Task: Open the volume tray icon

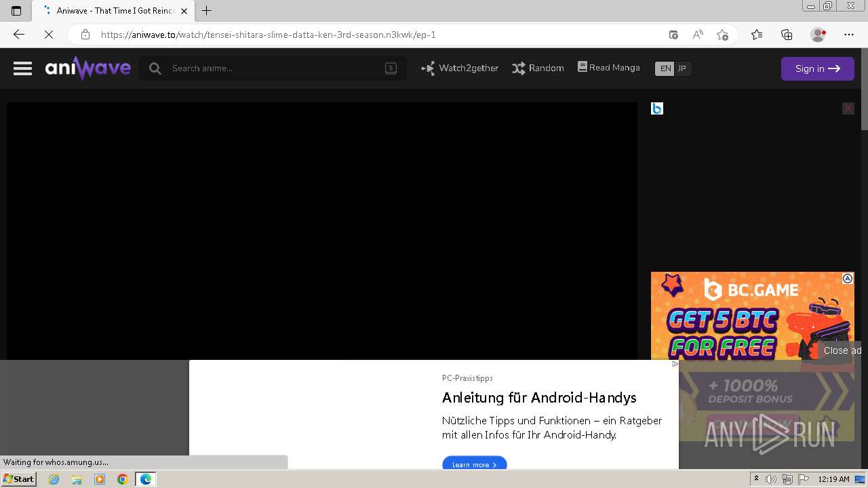Action: (771, 479)
